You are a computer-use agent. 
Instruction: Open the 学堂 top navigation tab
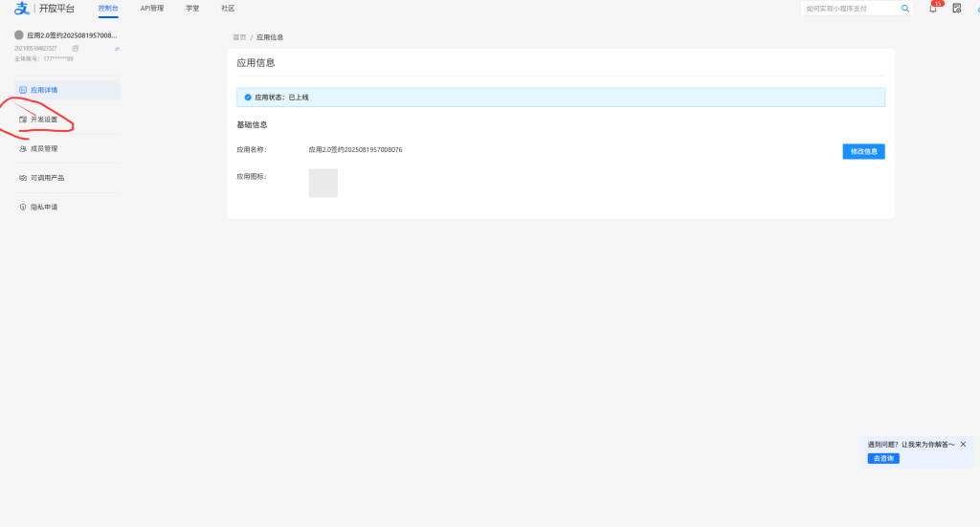click(192, 9)
